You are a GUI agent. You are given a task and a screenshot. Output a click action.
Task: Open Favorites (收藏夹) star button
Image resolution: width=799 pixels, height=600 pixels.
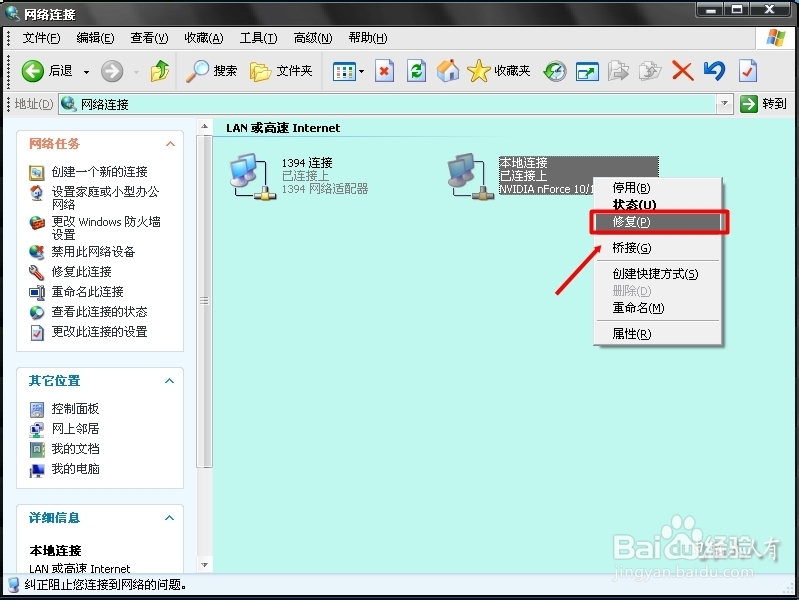tap(499, 71)
